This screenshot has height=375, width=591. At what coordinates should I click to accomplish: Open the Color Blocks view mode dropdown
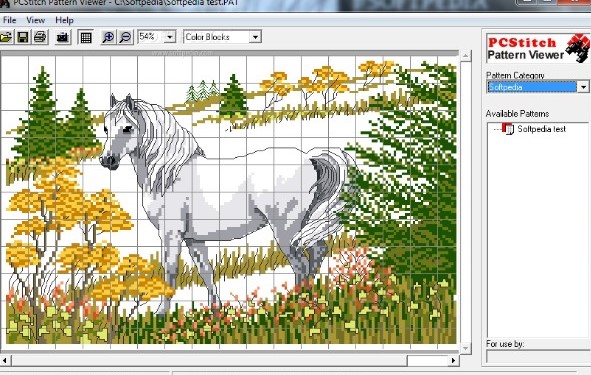tap(255, 37)
